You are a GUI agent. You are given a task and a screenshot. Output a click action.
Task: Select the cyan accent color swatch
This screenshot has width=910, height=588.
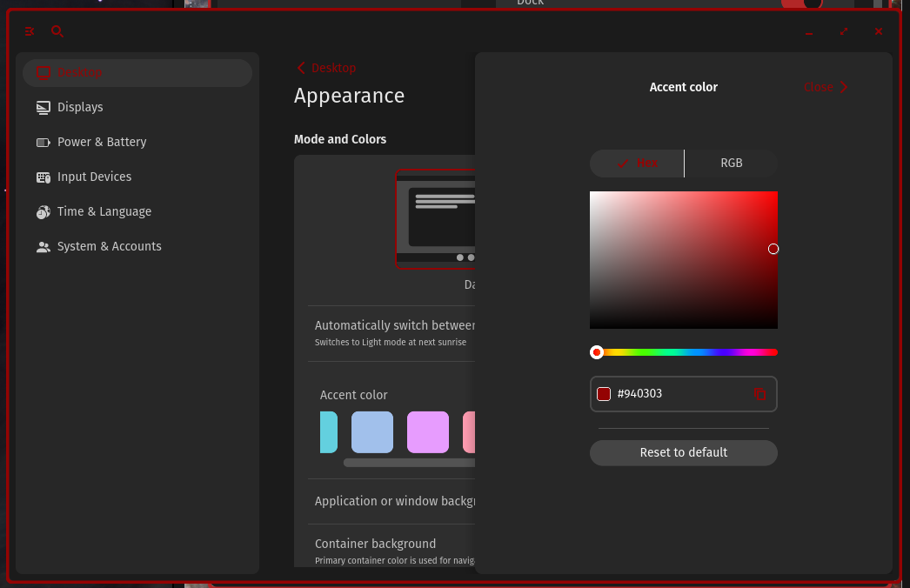(x=329, y=432)
